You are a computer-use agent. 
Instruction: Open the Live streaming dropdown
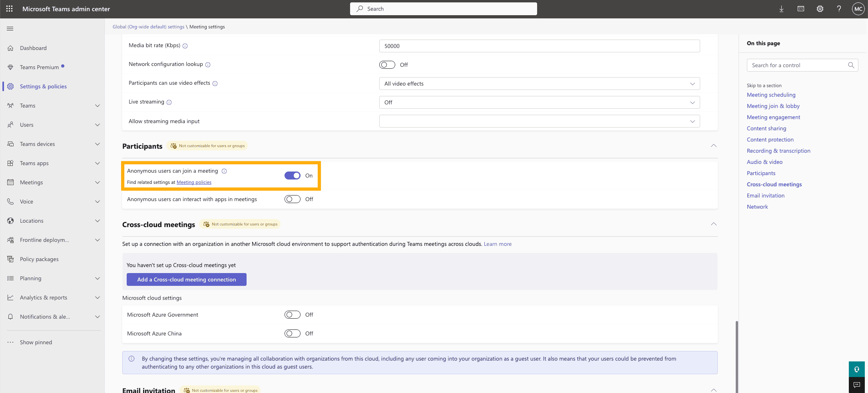pyautogui.click(x=540, y=102)
